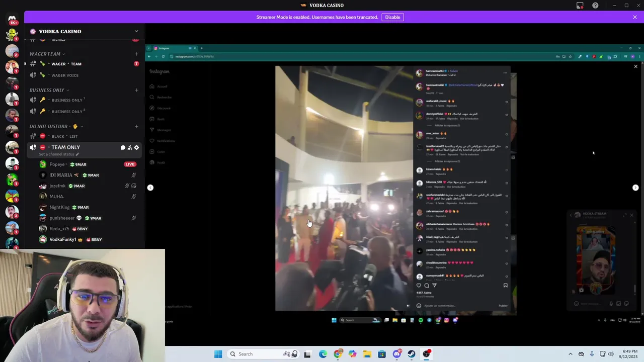This screenshot has width=644, height=362.
Task: Go to the next Instagram post arrow
Action: click(x=635, y=188)
